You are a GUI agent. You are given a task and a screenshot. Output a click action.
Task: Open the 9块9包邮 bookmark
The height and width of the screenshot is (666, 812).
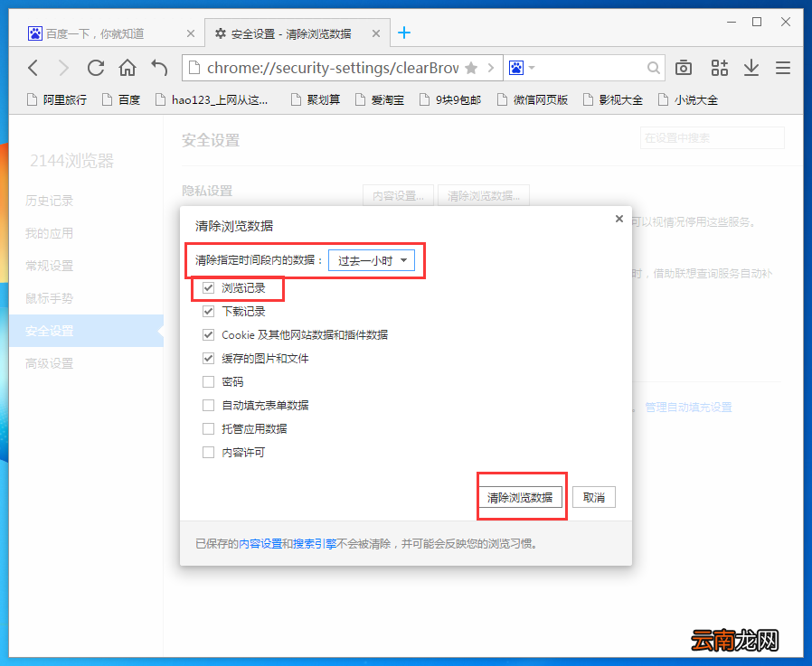(x=450, y=100)
